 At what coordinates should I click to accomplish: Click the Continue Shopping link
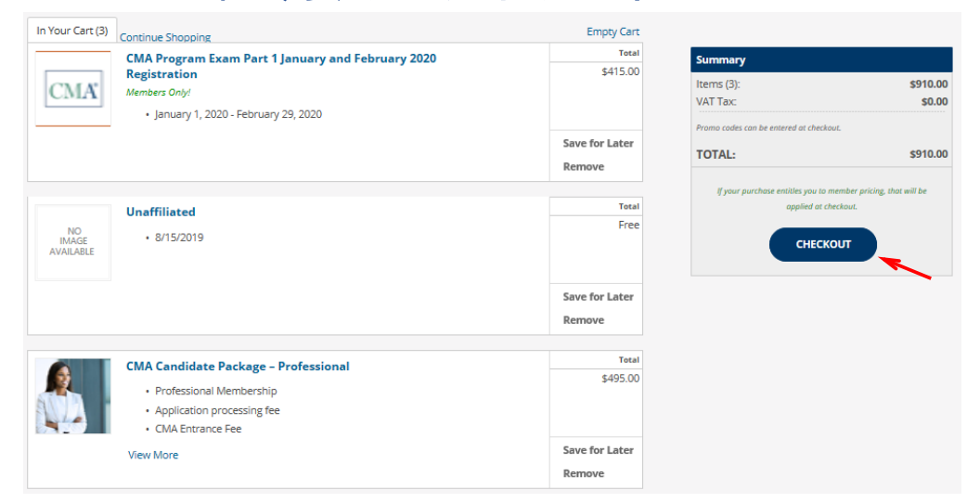[165, 38]
